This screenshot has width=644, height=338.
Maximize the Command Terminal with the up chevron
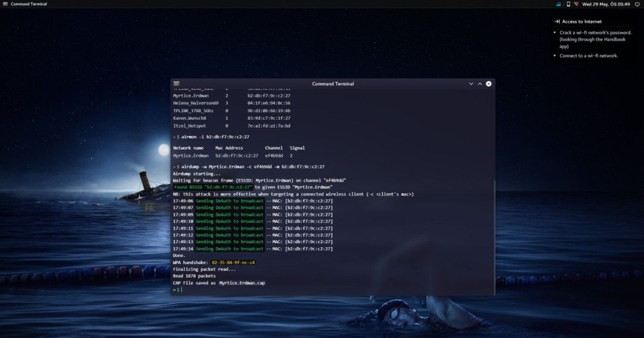coord(479,84)
